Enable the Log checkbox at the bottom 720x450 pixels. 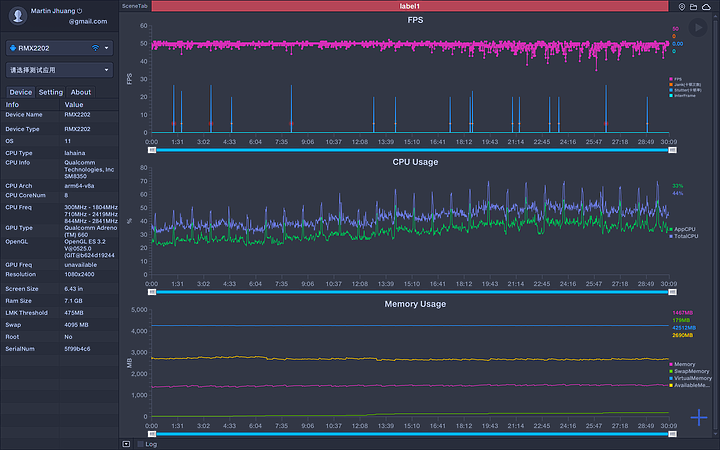pyautogui.click(x=141, y=444)
